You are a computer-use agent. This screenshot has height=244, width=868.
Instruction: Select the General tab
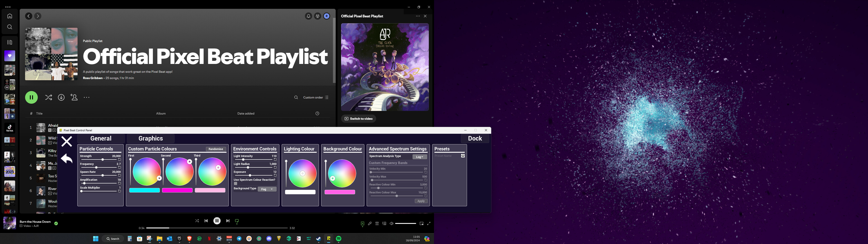click(x=100, y=138)
